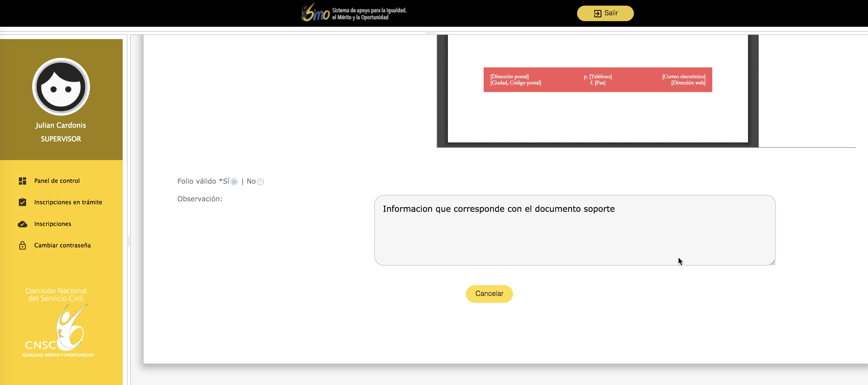Click the sidebar splitter collapse handle

pos(129,241)
